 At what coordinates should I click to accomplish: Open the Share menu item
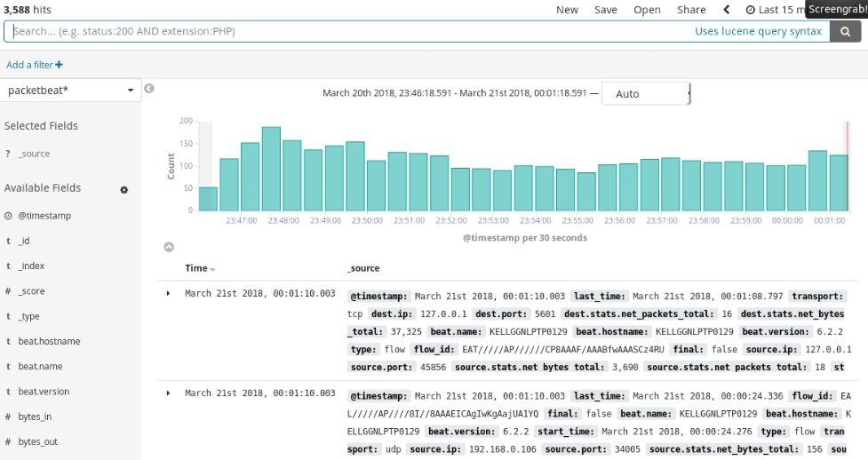tap(691, 10)
